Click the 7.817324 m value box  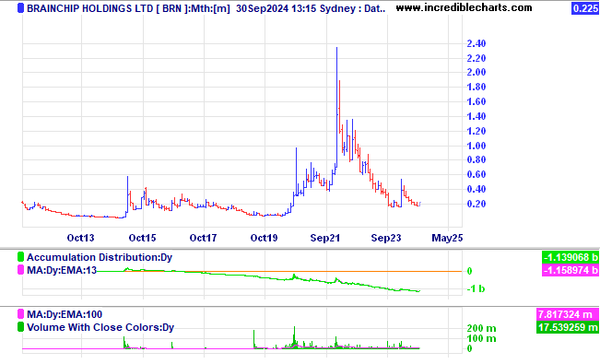[568, 314]
